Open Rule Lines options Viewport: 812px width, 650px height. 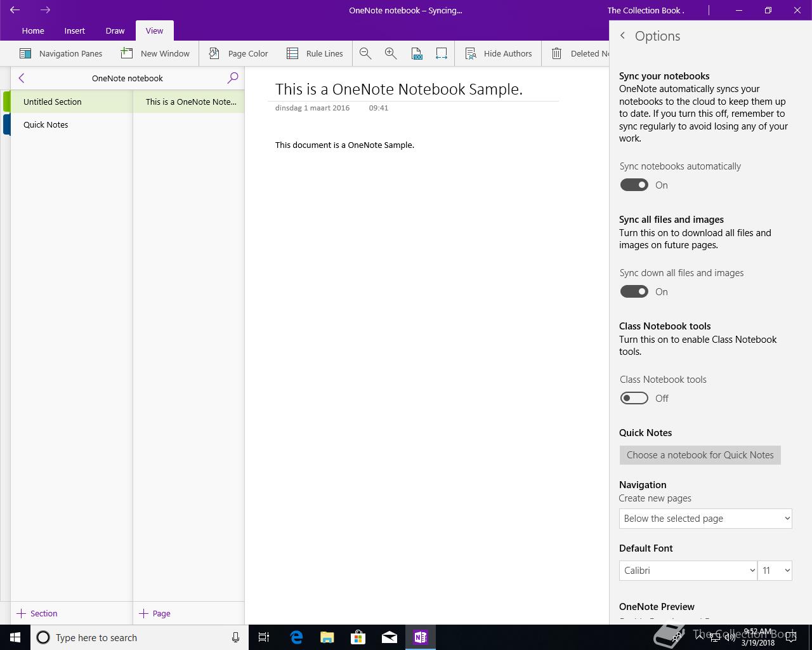tap(315, 53)
